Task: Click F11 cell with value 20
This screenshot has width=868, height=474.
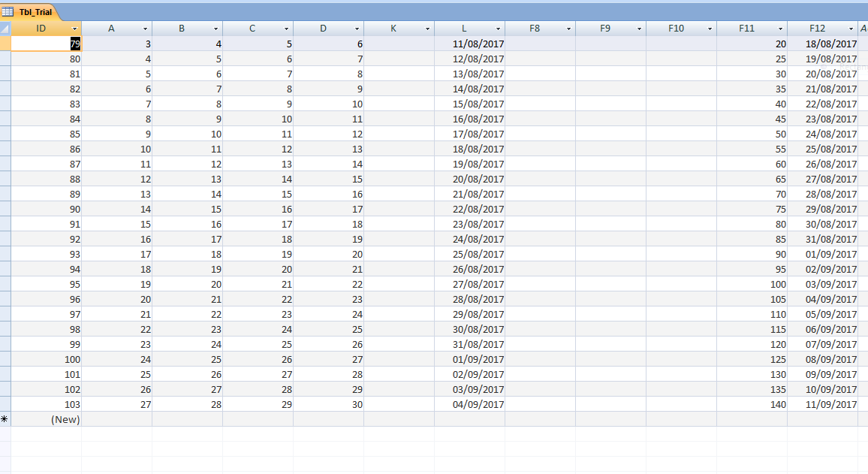Action: [x=752, y=44]
